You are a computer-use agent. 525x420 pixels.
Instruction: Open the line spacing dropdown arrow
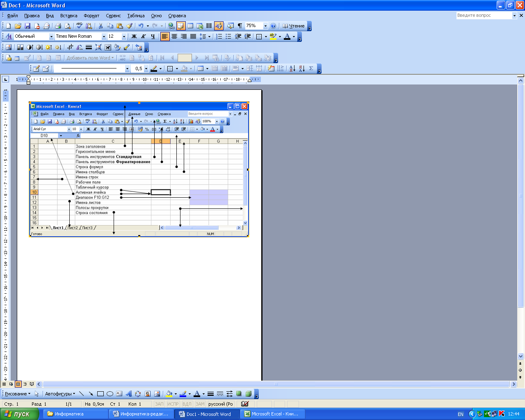(209, 37)
